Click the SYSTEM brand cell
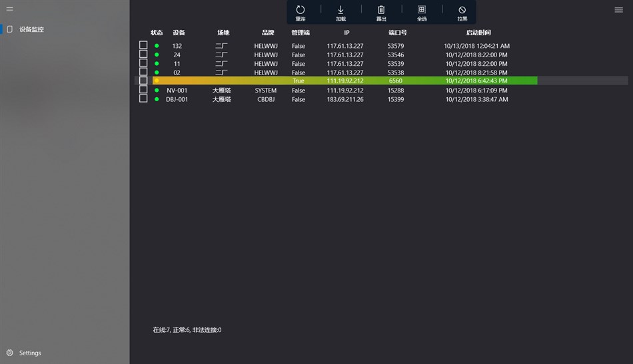This screenshot has height=364, width=633. [x=266, y=91]
